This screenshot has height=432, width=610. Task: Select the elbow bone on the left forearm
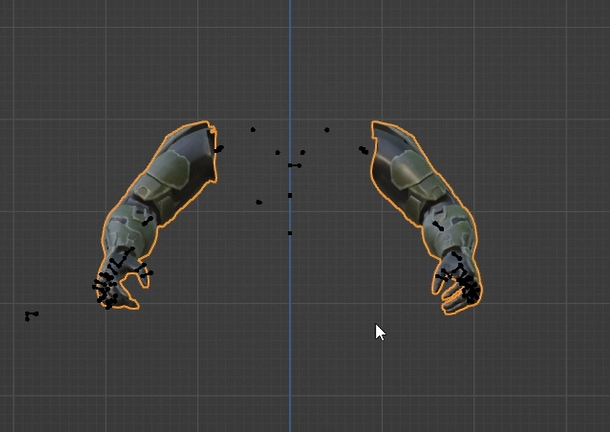click(x=148, y=220)
